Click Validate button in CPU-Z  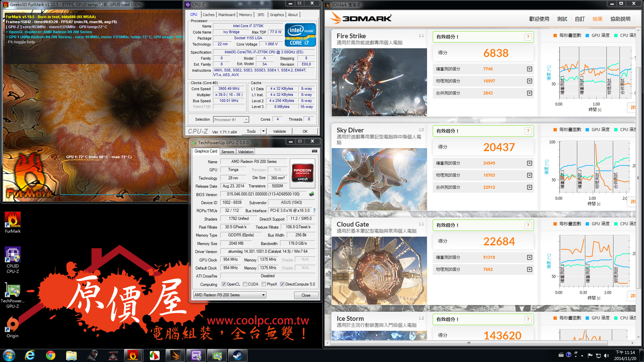(x=279, y=131)
